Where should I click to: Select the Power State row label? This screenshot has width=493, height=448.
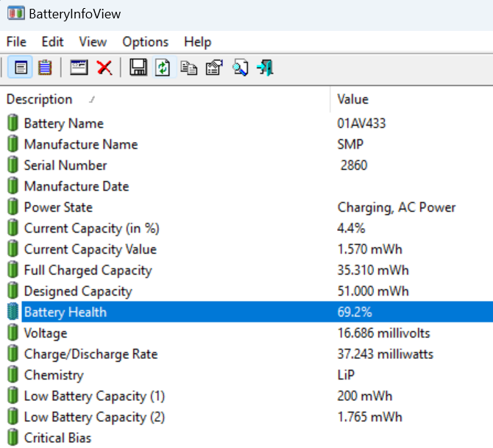[58, 207]
